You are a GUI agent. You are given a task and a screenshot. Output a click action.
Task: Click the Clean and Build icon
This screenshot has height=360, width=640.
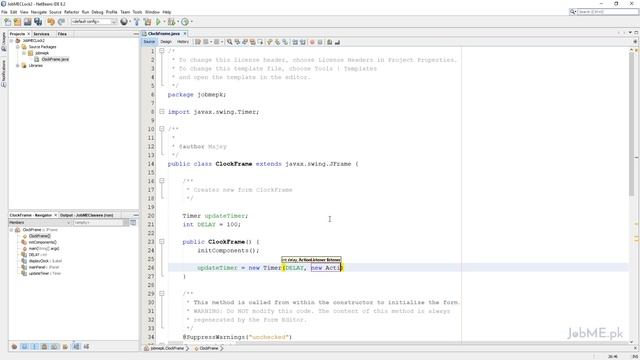[x=147, y=22]
